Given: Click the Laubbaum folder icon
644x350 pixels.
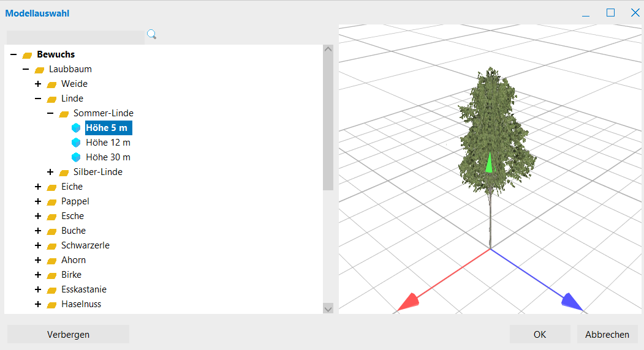Looking at the screenshot, I should tap(39, 70).
